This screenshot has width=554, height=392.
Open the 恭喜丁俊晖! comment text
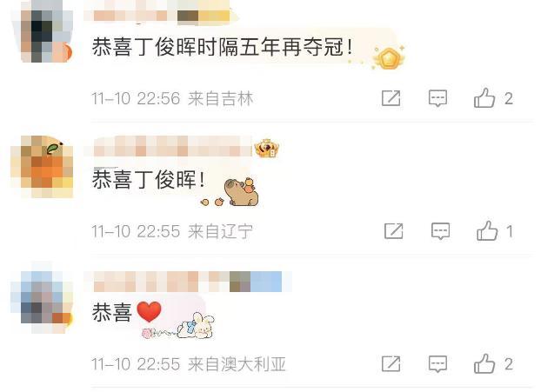148,179
